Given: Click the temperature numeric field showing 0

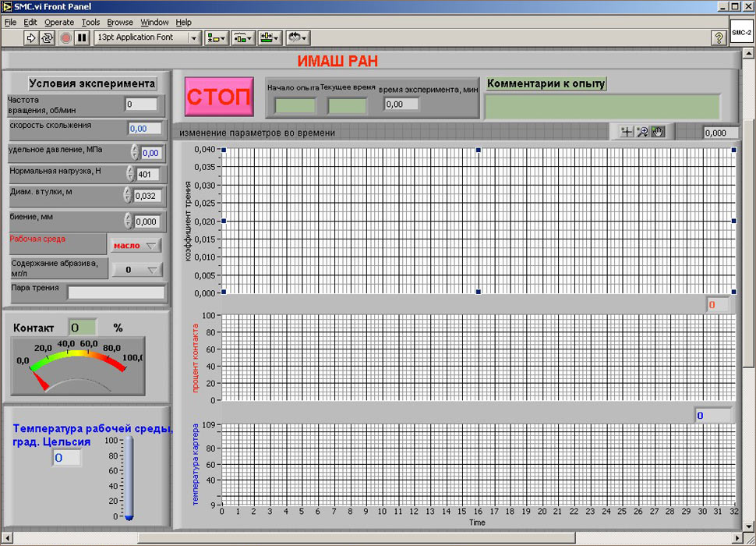Looking at the screenshot, I should (x=66, y=458).
